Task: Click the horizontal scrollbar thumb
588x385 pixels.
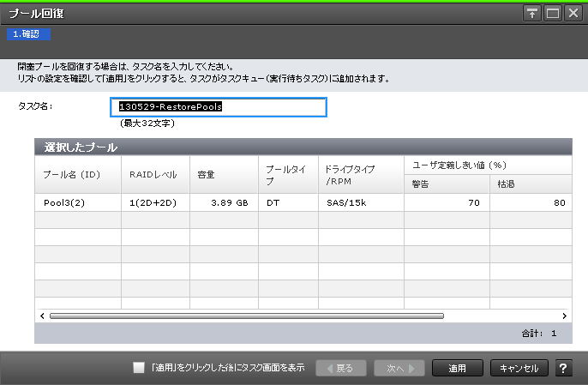Action: pos(247,316)
